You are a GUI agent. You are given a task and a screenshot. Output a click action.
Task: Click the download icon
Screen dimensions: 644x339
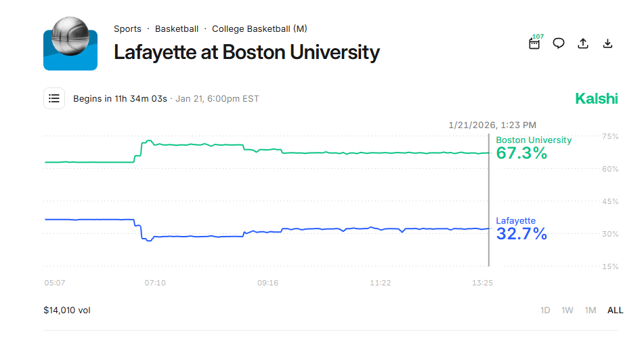click(607, 43)
